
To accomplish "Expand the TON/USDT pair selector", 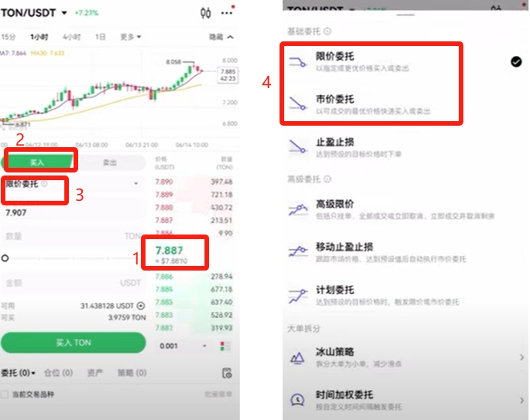I will click(x=34, y=13).
